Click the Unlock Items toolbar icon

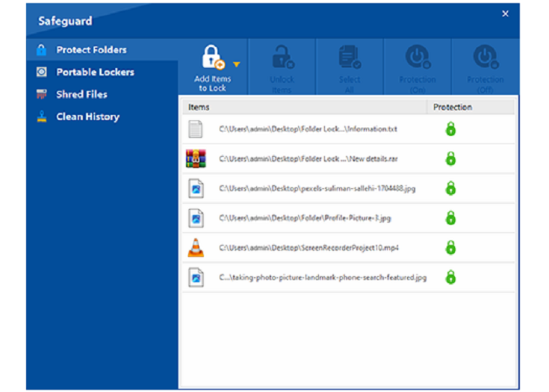pyautogui.click(x=283, y=57)
